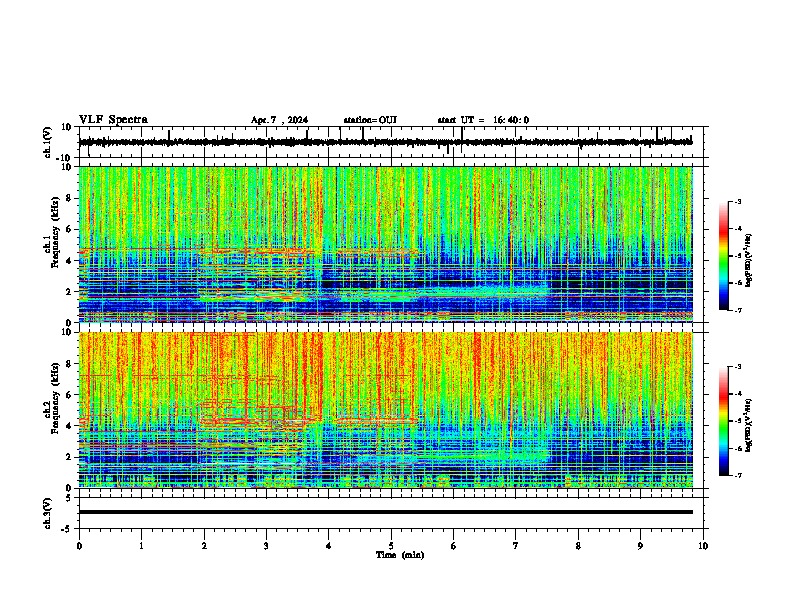The width and height of the screenshot is (792, 612).
Task: Click the ch.1 voltage waveform trace
Action: pyautogui.click(x=385, y=142)
